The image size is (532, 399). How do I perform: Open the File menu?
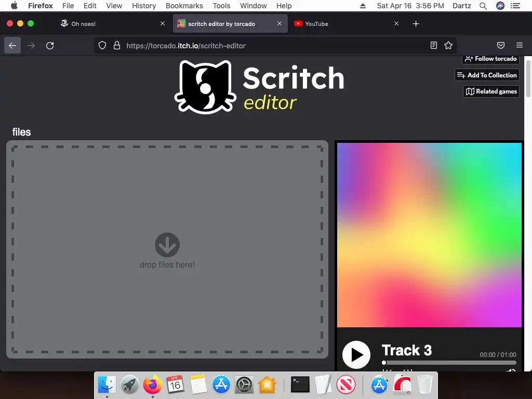pyautogui.click(x=68, y=6)
